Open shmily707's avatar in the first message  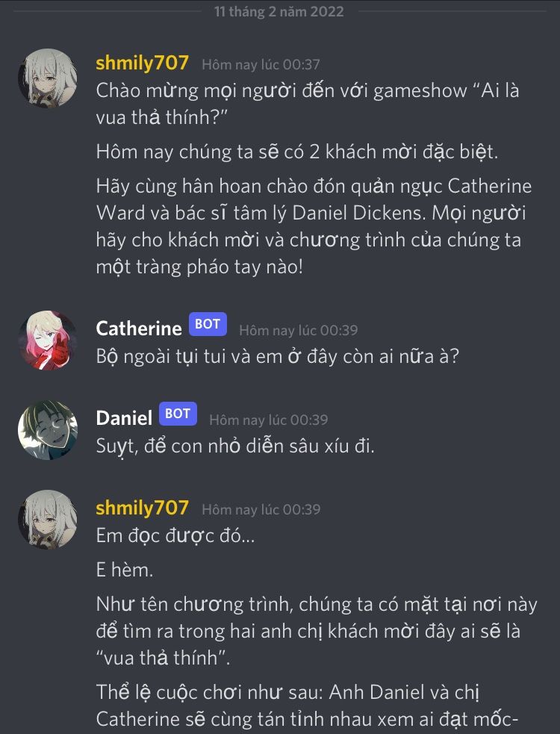coord(48,78)
